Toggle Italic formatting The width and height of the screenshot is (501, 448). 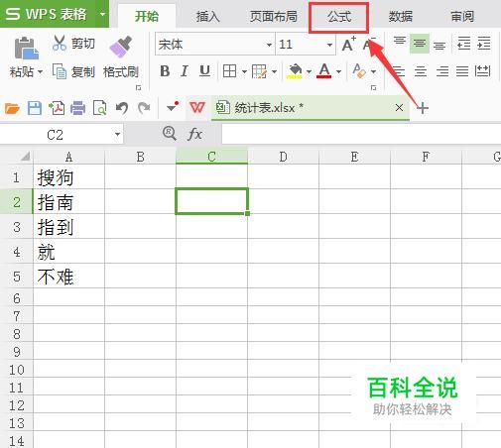pyautogui.click(x=185, y=71)
